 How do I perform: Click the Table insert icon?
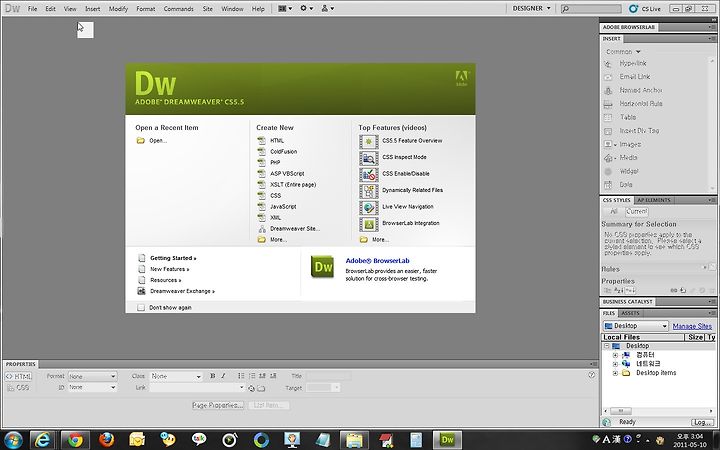tap(608, 118)
